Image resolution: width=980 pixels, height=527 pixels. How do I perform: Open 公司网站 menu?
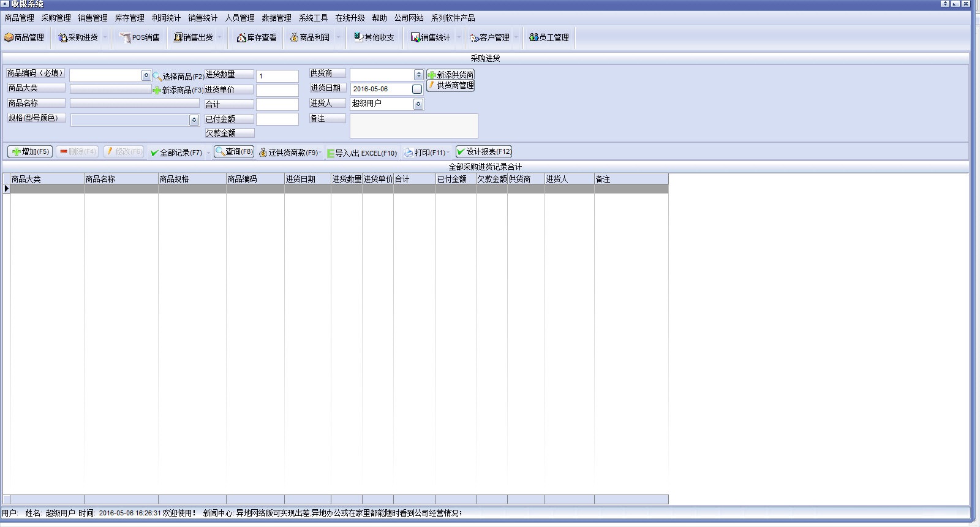(x=409, y=18)
